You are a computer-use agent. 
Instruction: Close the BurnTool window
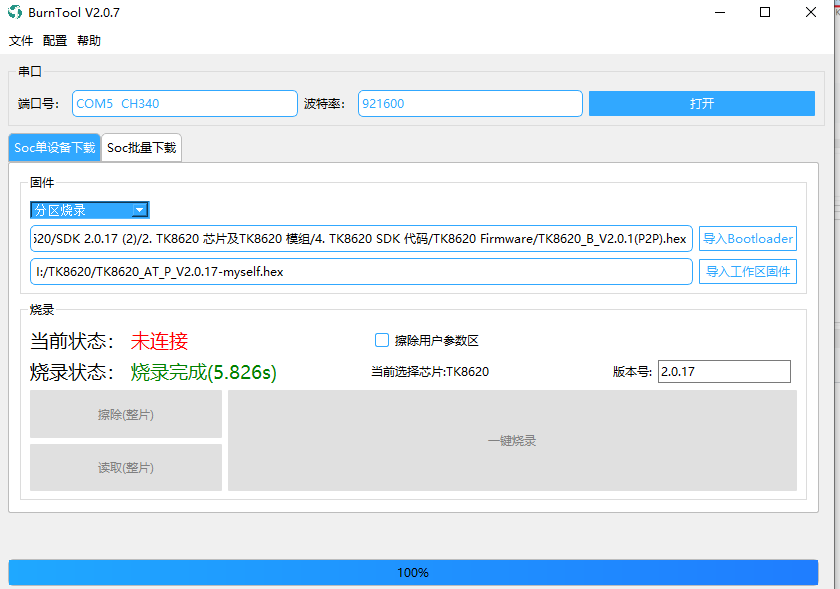point(811,12)
